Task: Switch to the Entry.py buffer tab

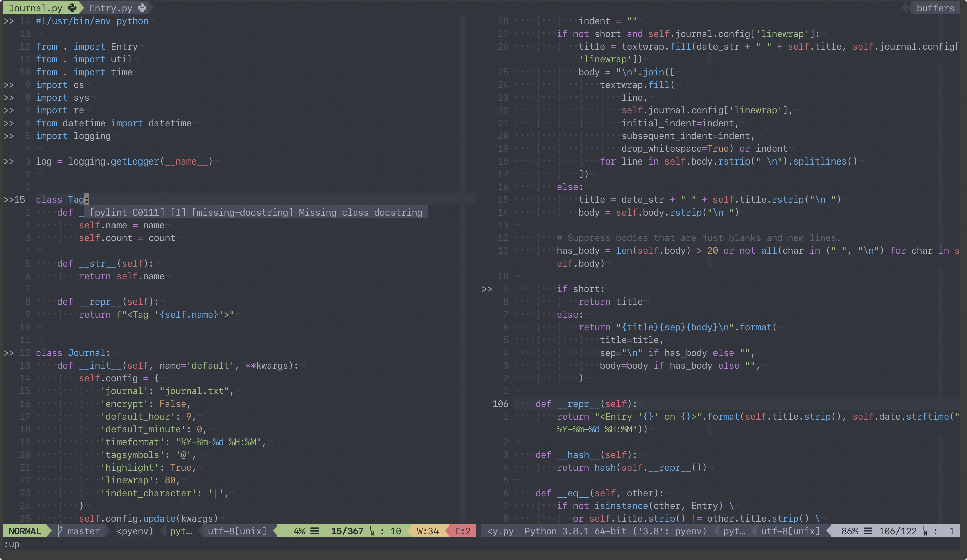Action: click(x=110, y=8)
